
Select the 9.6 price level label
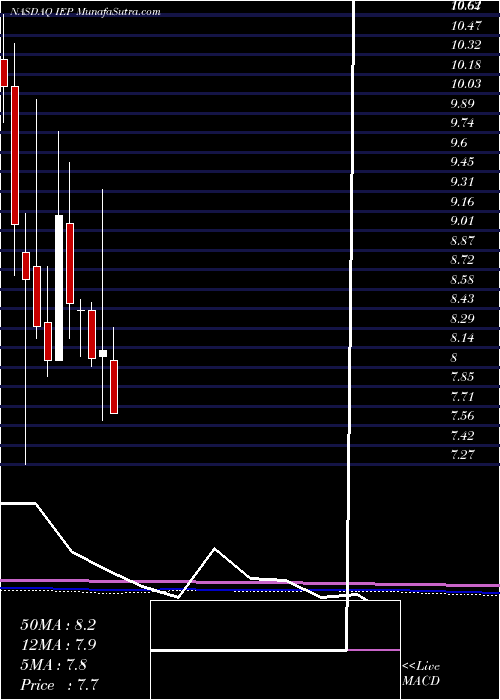(x=459, y=143)
